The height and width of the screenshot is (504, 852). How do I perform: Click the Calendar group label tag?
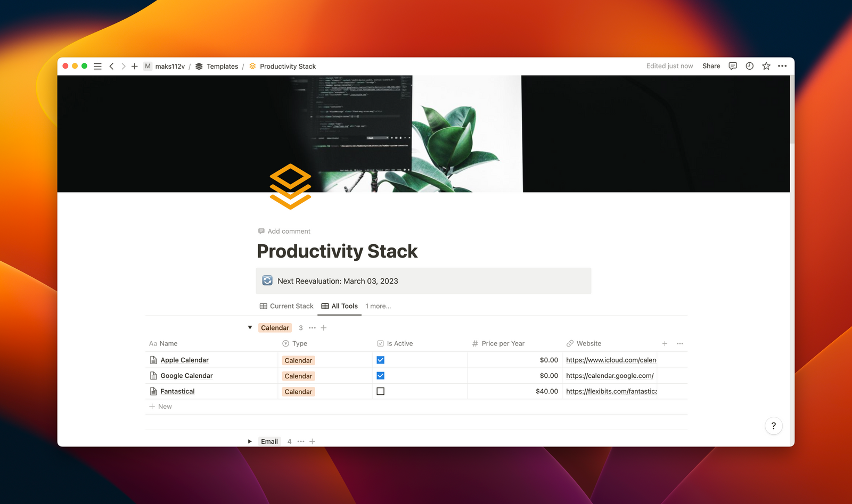(275, 328)
